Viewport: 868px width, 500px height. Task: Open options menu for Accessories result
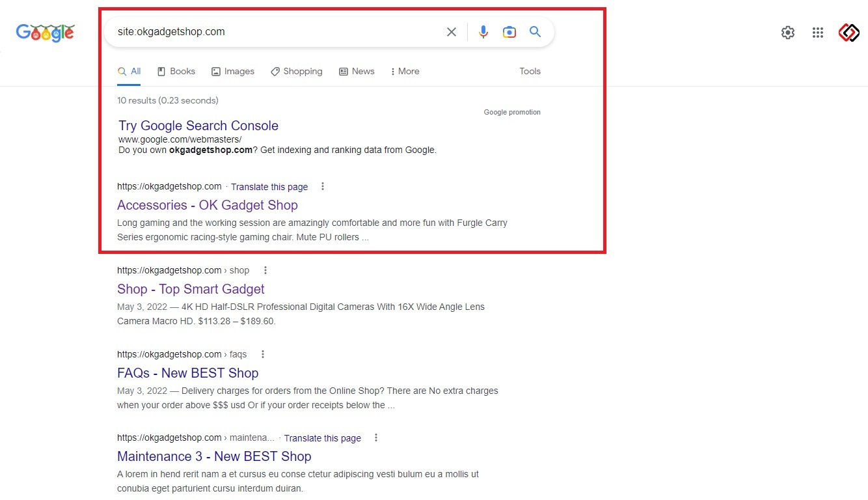pos(322,187)
